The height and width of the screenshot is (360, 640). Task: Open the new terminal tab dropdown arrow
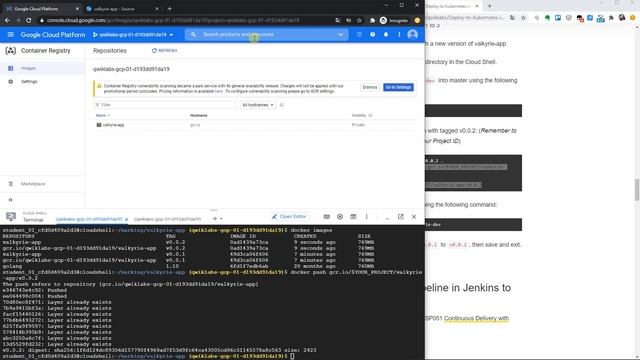click(221, 219)
